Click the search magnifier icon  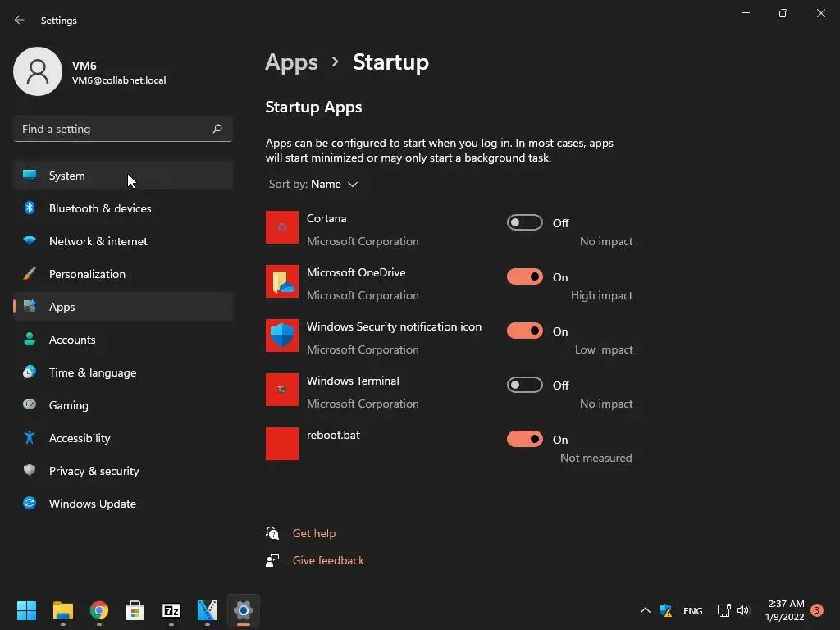point(217,129)
